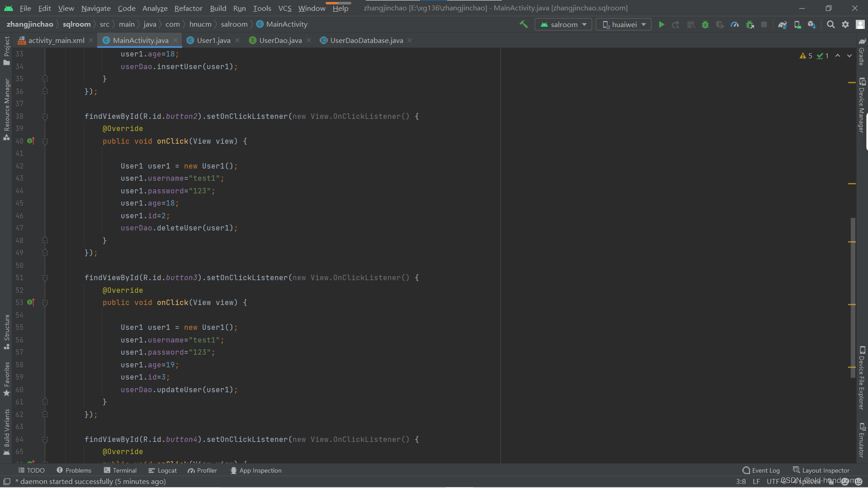Click the override gutter marker on line 53

[x=31, y=302]
